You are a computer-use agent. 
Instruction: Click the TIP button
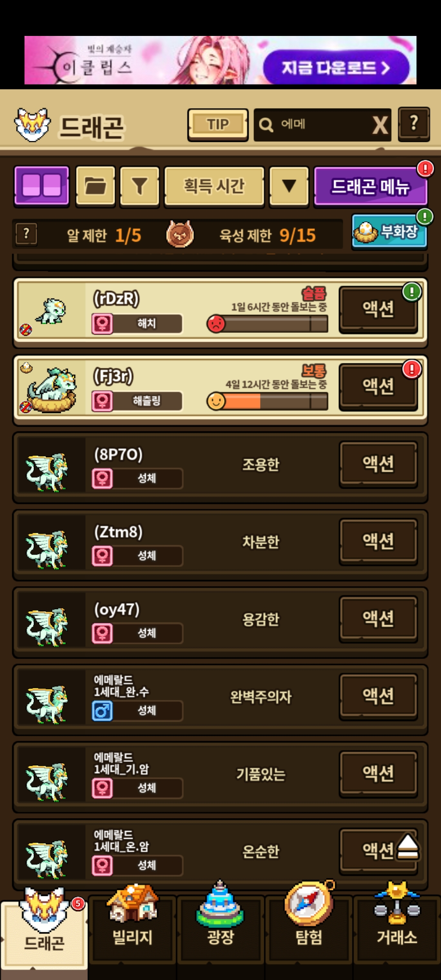[x=218, y=125]
